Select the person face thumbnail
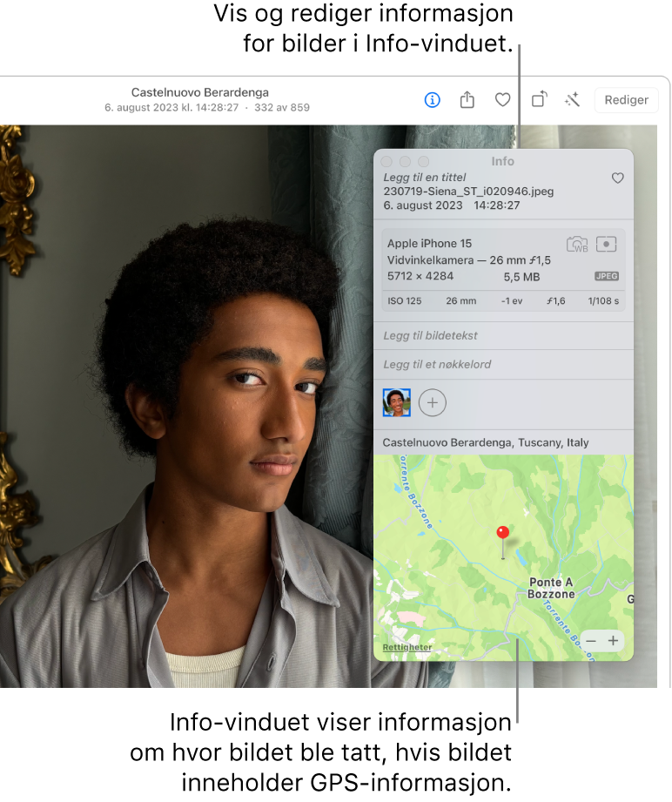Viewport: 672px width, 802px height. pos(396,402)
